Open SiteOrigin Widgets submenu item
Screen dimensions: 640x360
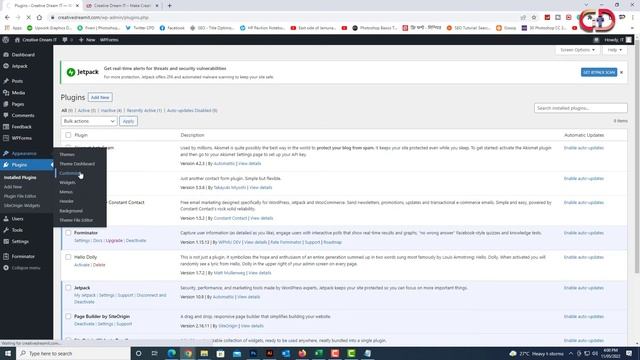pyautogui.click(x=22, y=206)
